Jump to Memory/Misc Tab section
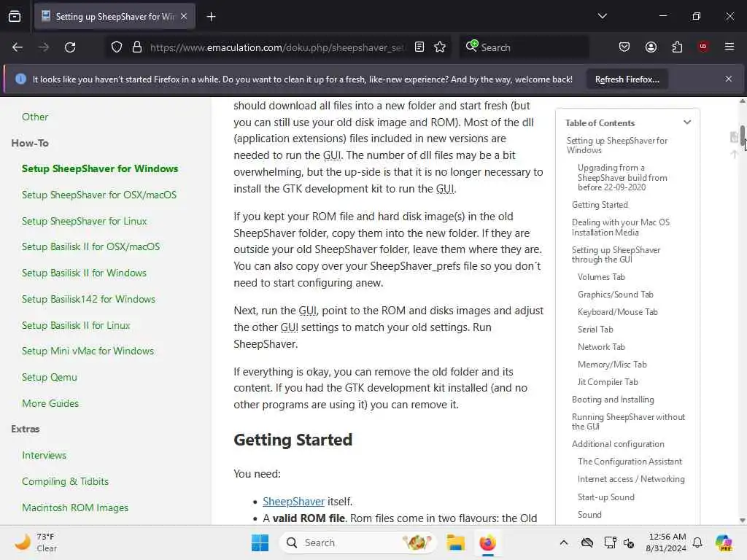The width and height of the screenshot is (747, 560). [612, 365]
